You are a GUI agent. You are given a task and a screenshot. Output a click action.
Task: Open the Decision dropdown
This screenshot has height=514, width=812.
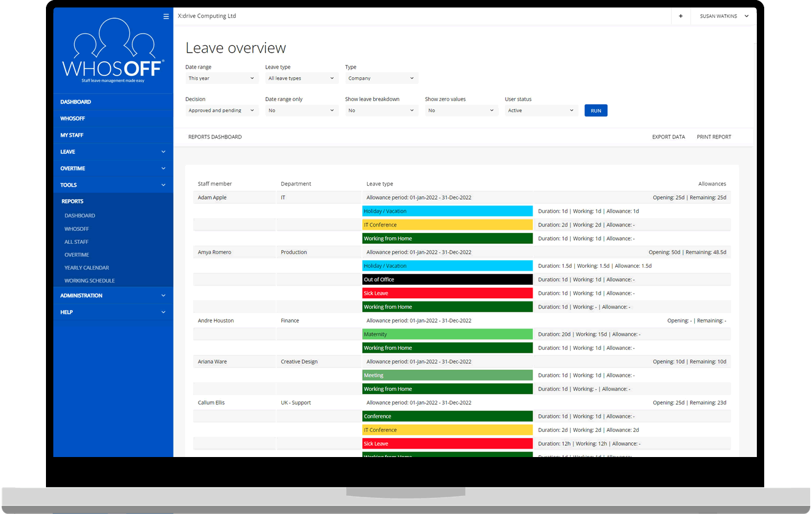click(222, 110)
